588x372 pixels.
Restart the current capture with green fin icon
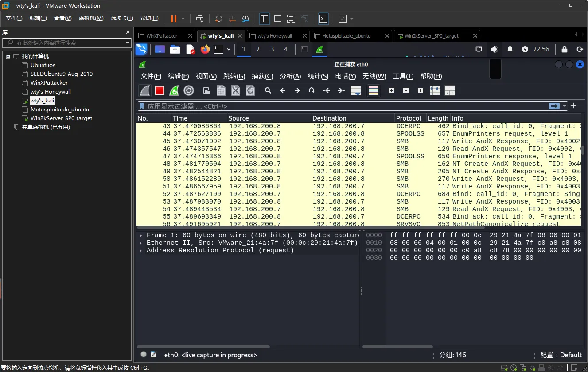(174, 90)
